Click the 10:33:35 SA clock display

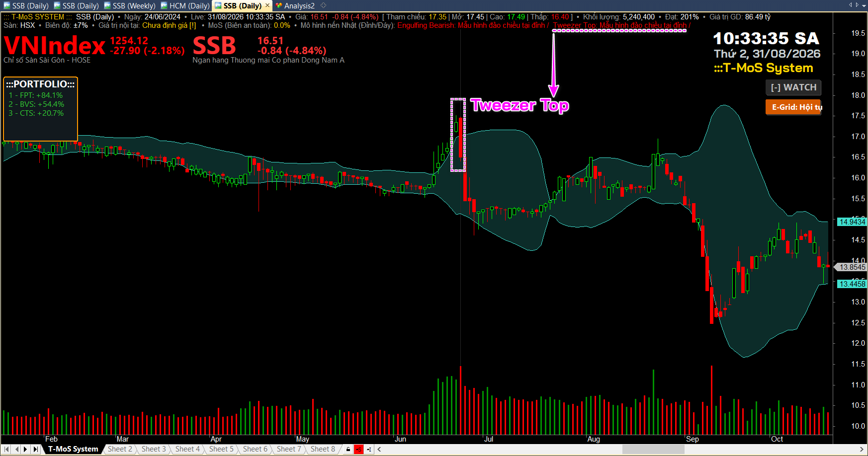pyautogui.click(x=766, y=38)
